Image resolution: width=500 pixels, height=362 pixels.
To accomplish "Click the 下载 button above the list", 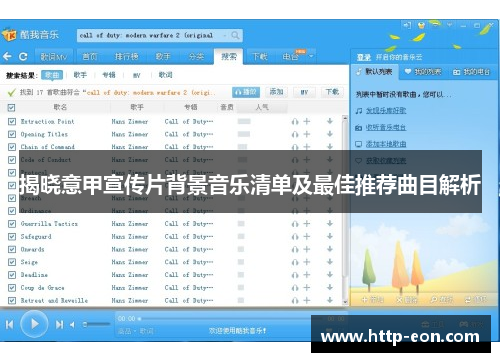I will point(332,92).
